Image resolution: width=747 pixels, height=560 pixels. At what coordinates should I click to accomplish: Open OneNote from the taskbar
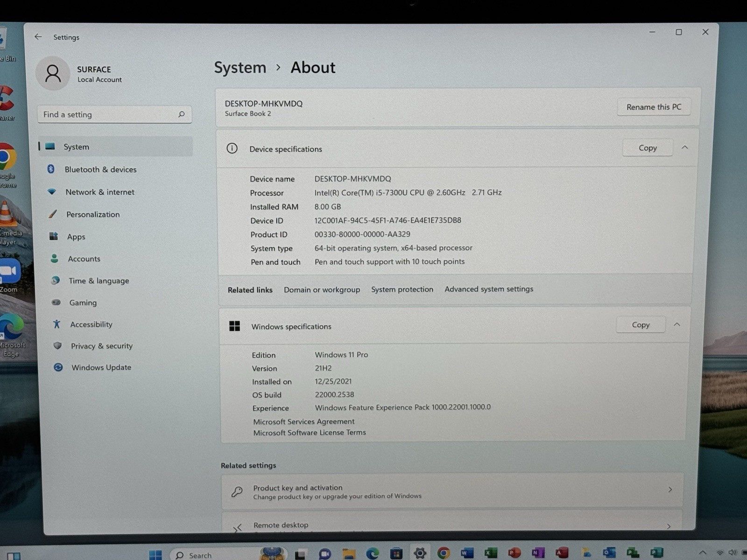tap(538, 553)
